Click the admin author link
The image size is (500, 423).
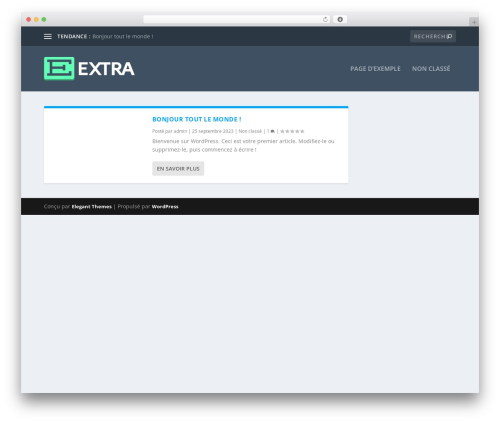coord(180,131)
